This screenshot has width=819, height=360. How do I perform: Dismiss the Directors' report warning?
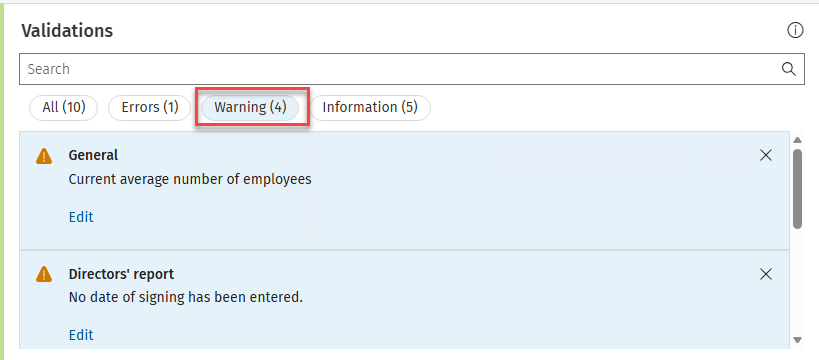point(766,274)
